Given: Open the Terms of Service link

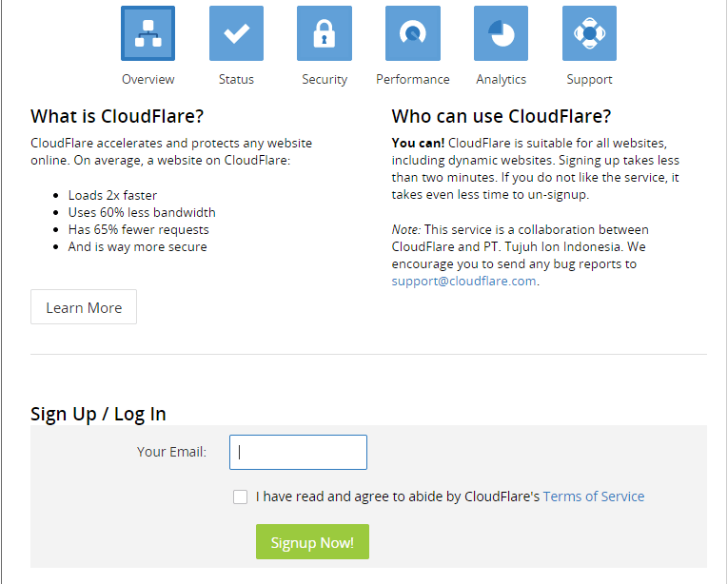Looking at the screenshot, I should 593,496.
